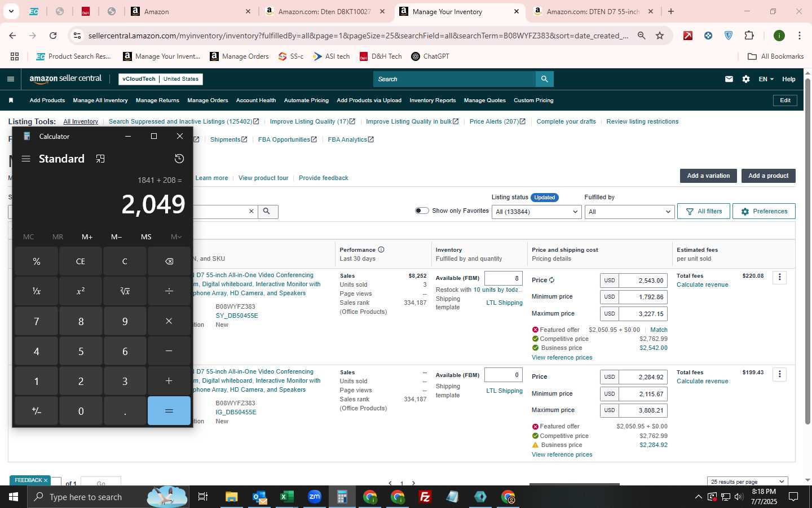Click the bookmark flag icon in navigation bar
This screenshot has width=812, height=508.
(11, 100)
